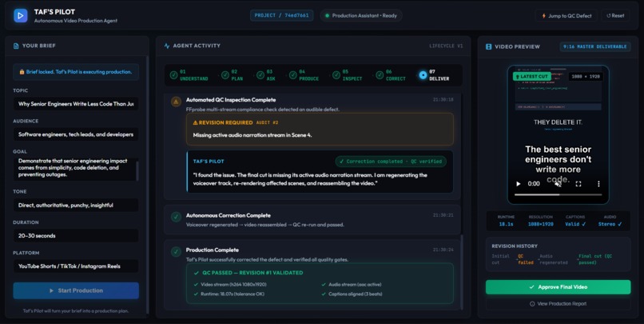
Task: Select step 02 Plan in lifecycle
Action: tap(232, 75)
